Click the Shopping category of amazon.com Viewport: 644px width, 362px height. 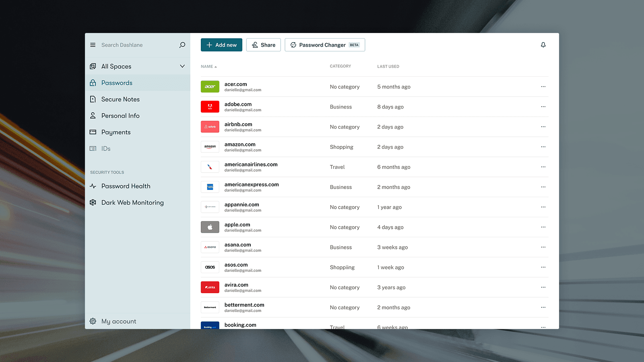(x=341, y=147)
